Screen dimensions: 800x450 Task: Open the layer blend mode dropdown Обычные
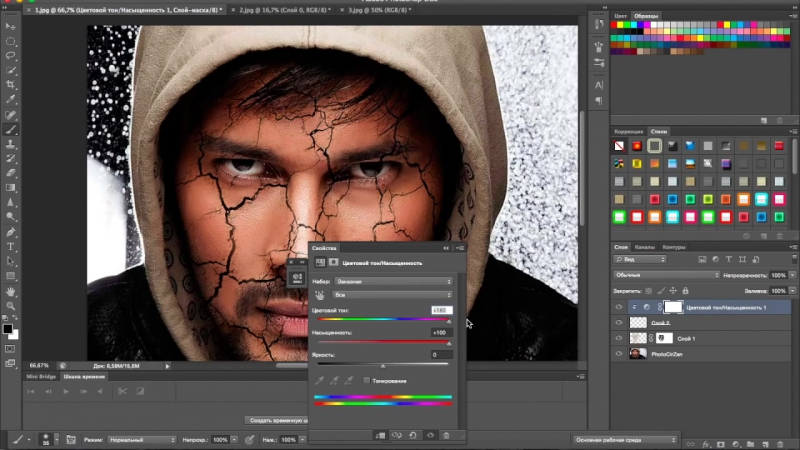[x=666, y=274]
